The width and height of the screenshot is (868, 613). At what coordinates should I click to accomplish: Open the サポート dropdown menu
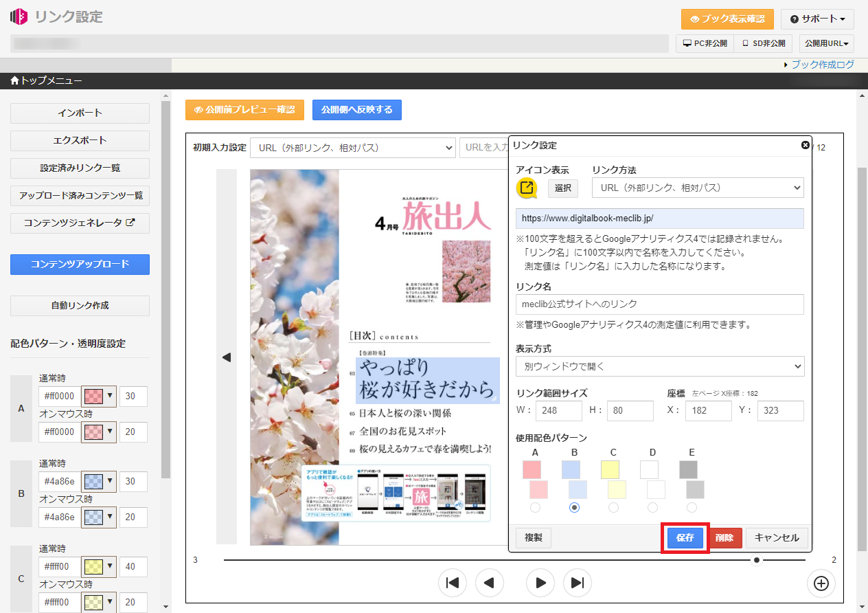(x=816, y=19)
